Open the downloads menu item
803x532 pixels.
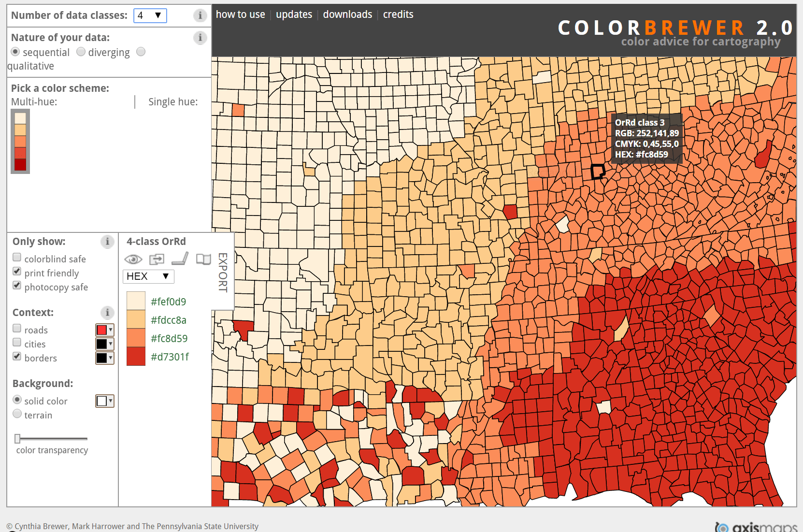347,14
